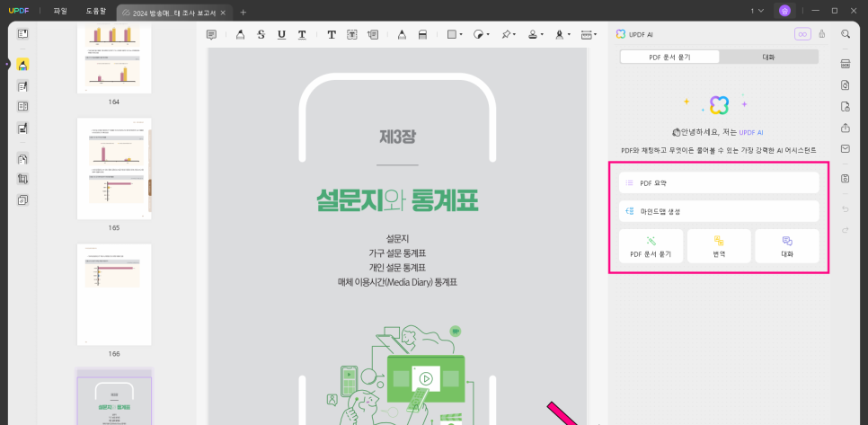The height and width of the screenshot is (425, 868).
Task: Open the Reader mode icon in left sidebar
Action: pyautogui.click(x=22, y=34)
